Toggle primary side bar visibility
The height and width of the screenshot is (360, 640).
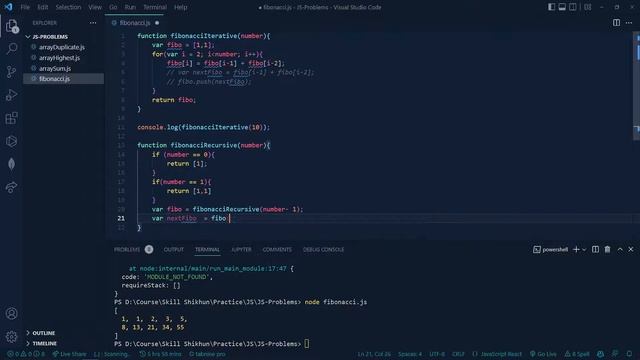point(551,7)
